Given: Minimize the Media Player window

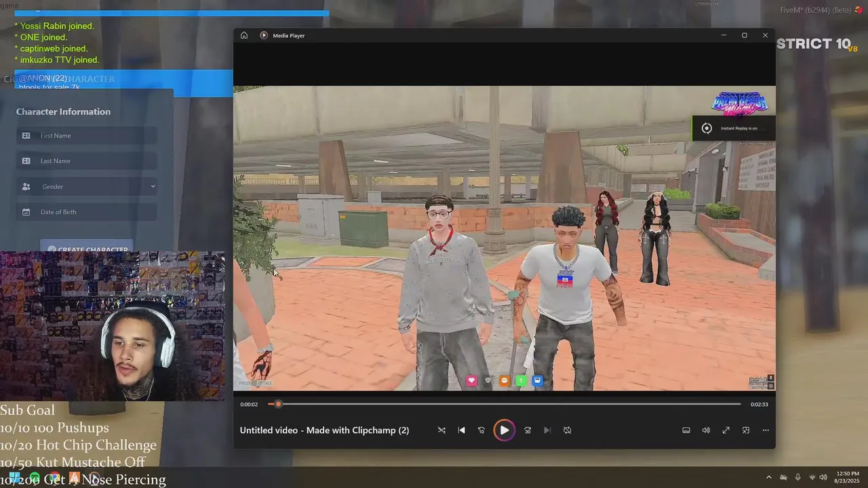Looking at the screenshot, I should tap(724, 35).
